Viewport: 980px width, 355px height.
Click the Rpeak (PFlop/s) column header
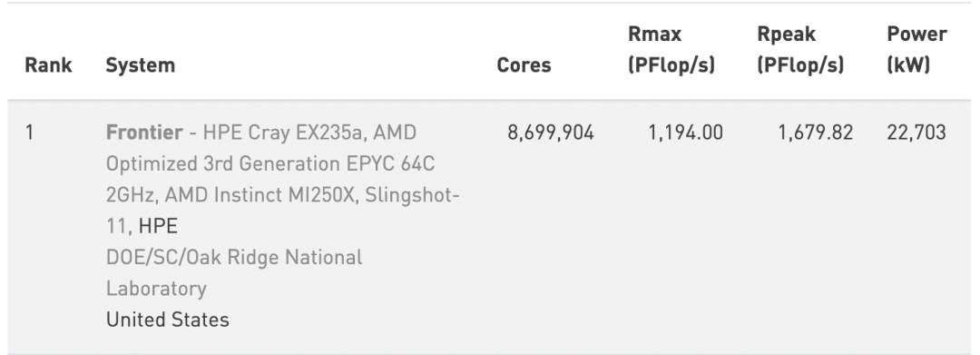[800, 49]
